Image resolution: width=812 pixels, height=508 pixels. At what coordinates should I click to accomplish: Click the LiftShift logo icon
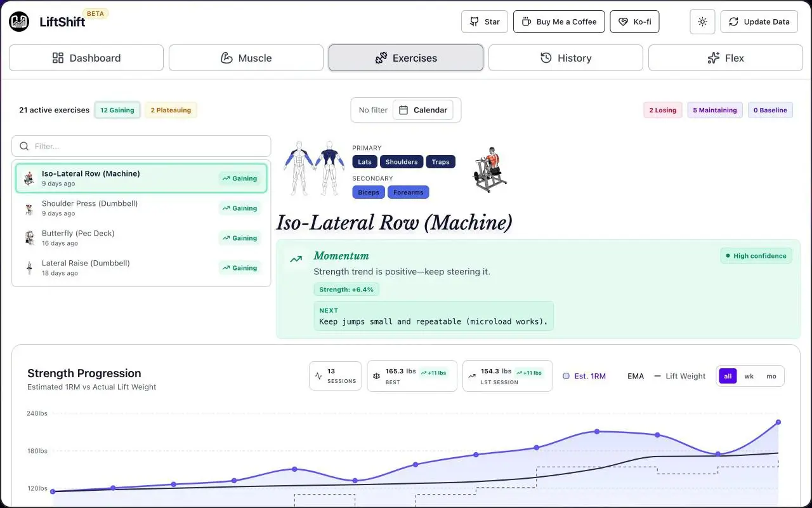pyautogui.click(x=19, y=22)
